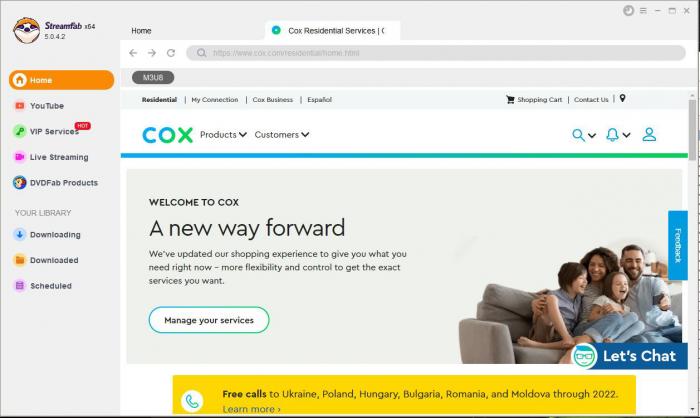This screenshot has height=418, width=700.
Task: Go back to previous page
Action: coord(133,53)
